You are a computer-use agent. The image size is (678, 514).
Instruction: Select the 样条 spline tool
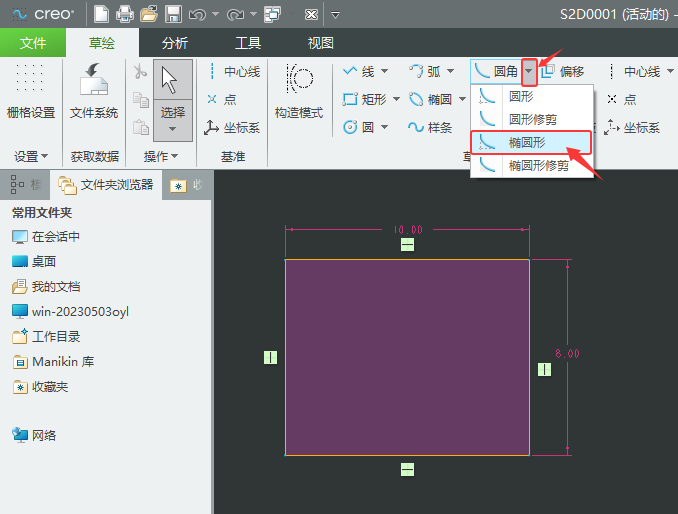click(x=430, y=128)
